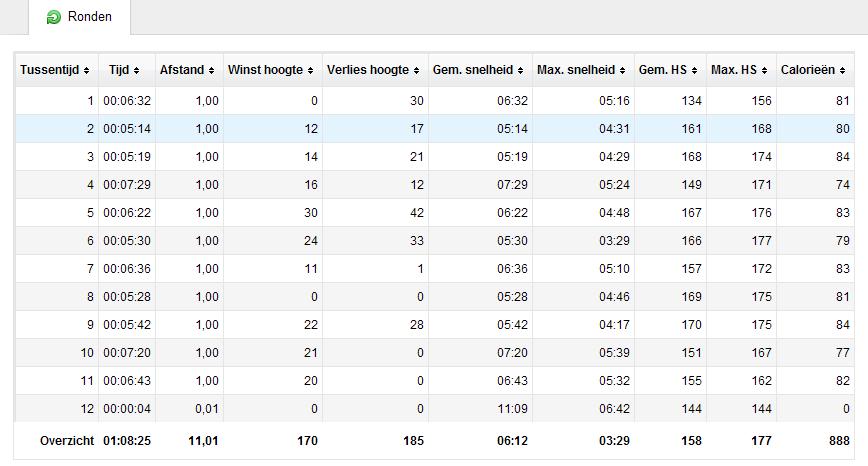Sort by Afstand column arrows
The image size is (868, 466).
point(211,71)
